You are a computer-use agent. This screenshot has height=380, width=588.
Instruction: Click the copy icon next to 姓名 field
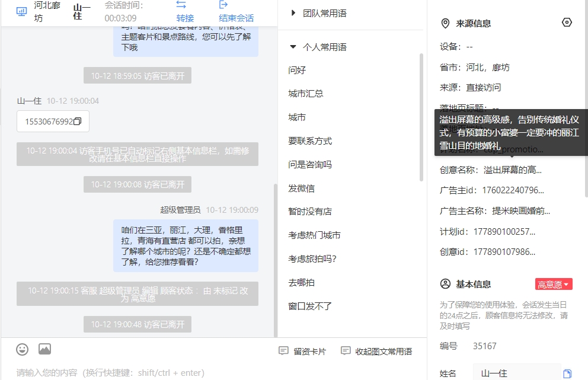click(x=567, y=373)
